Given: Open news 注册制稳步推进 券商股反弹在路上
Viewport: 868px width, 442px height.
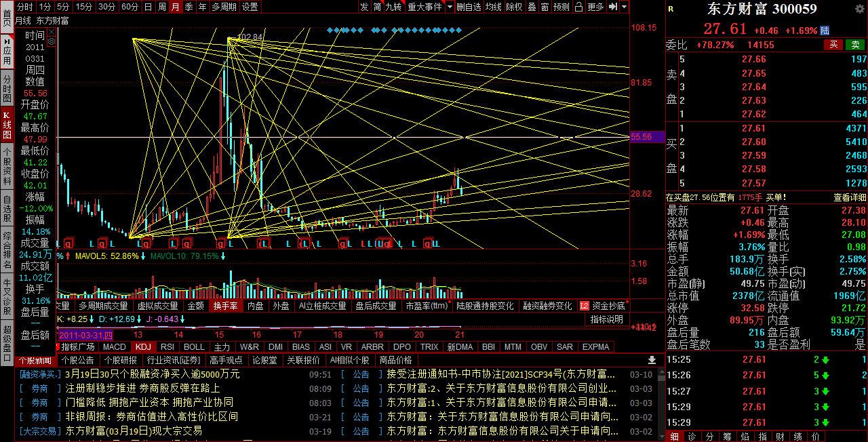Looking at the screenshot, I should [x=142, y=388].
